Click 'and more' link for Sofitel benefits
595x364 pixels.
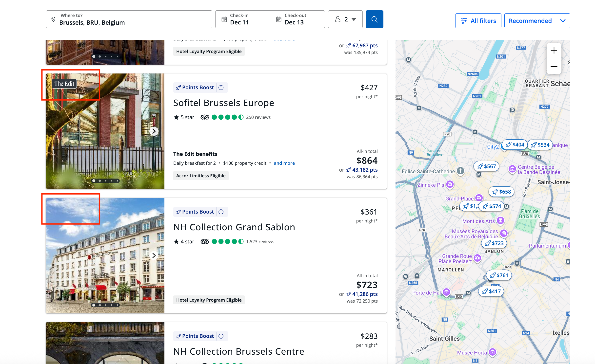(284, 163)
